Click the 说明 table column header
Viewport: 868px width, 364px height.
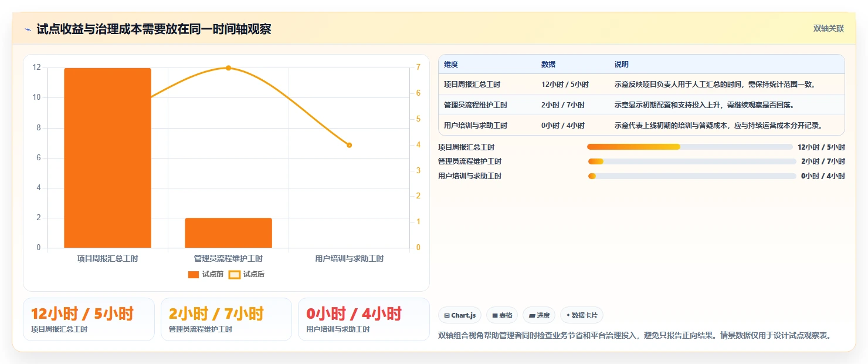click(x=621, y=64)
